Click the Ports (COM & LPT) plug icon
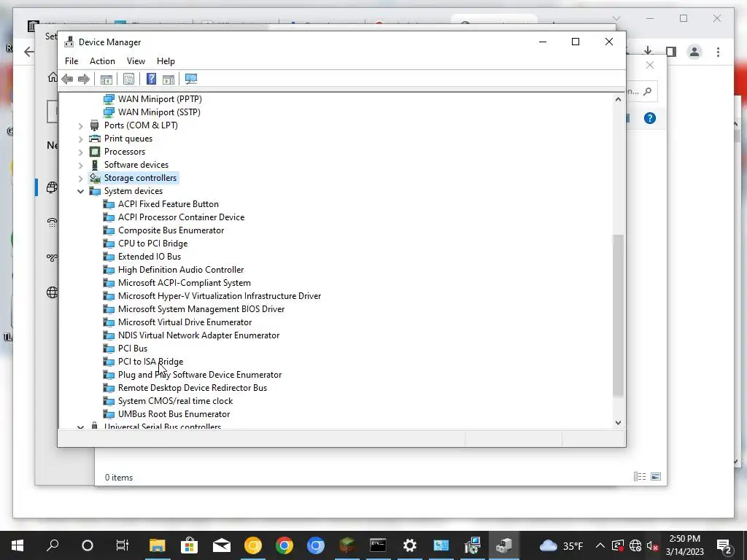 94,125
